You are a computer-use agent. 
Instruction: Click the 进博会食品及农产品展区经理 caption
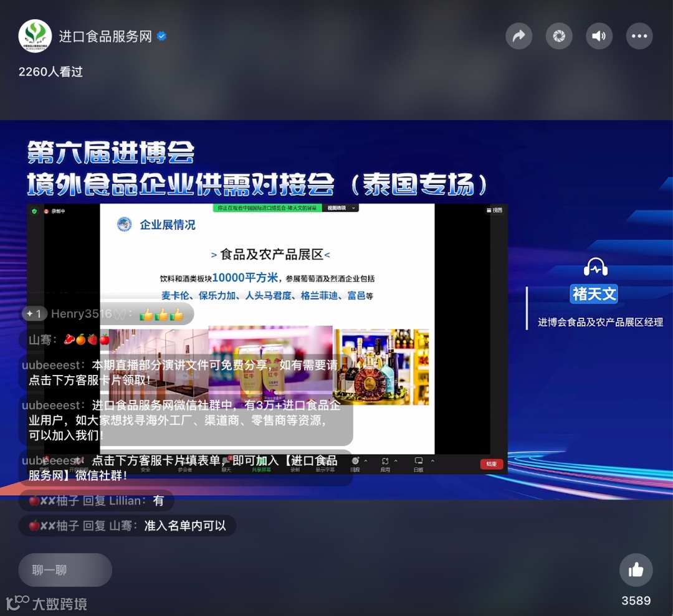coord(601,322)
